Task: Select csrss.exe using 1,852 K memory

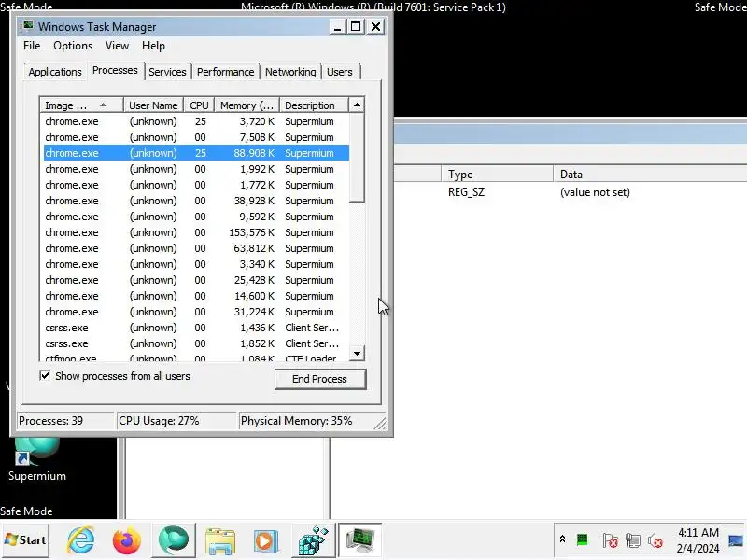Action: coord(196,343)
